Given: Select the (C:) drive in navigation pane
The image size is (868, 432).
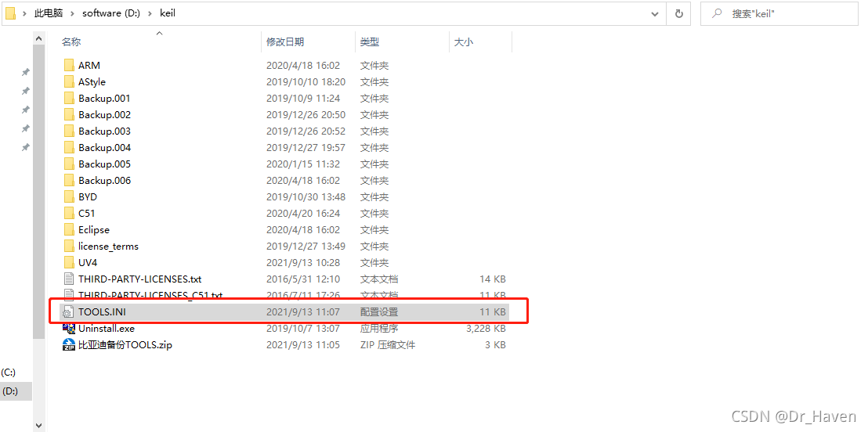Looking at the screenshot, I should point(9,373).
